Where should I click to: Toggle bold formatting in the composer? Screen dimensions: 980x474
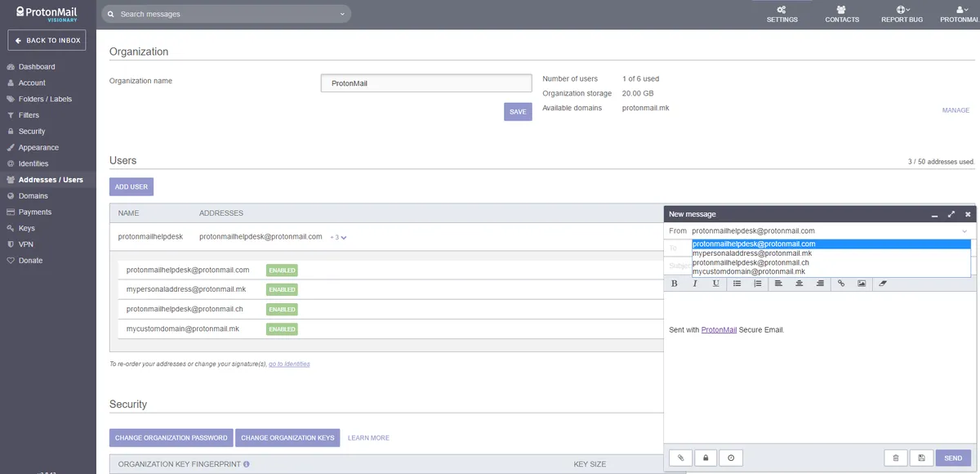coord(675,284)
